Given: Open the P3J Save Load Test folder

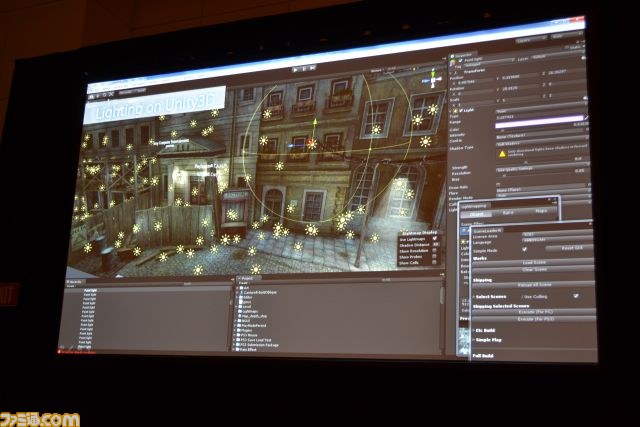Looking at the screenshot, I should click(255, 340).
